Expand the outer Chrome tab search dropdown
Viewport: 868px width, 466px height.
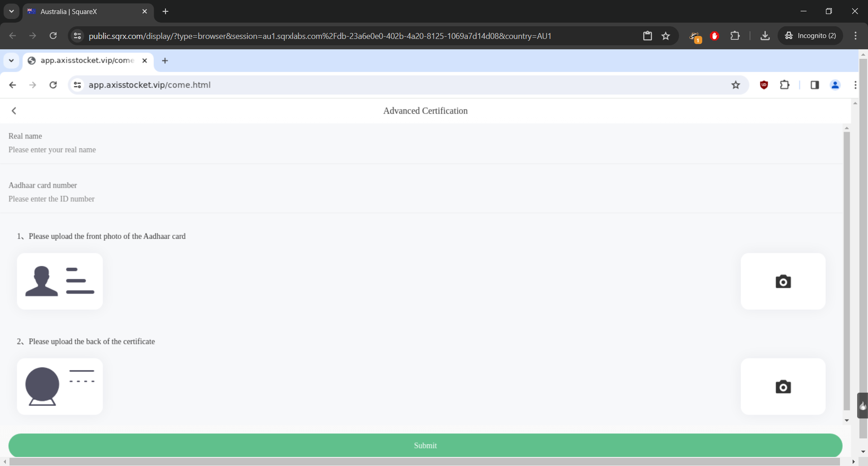11,11
